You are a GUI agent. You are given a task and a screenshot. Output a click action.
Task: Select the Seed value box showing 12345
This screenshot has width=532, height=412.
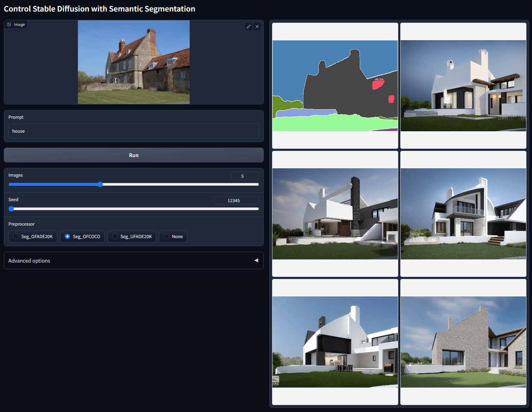(236, 200)
